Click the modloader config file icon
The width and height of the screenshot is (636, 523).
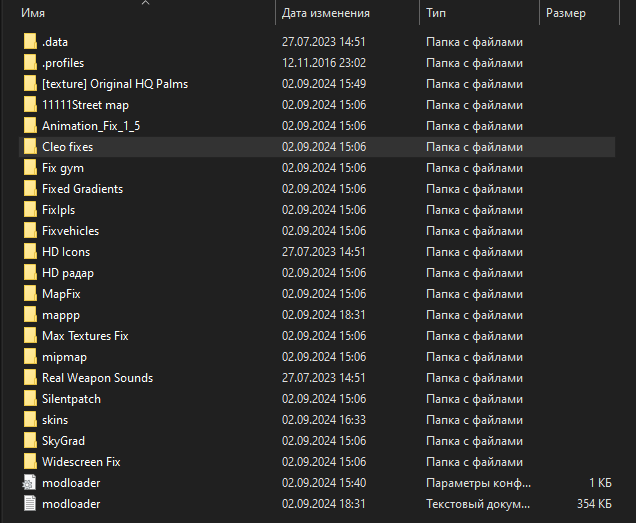(30, 483)
